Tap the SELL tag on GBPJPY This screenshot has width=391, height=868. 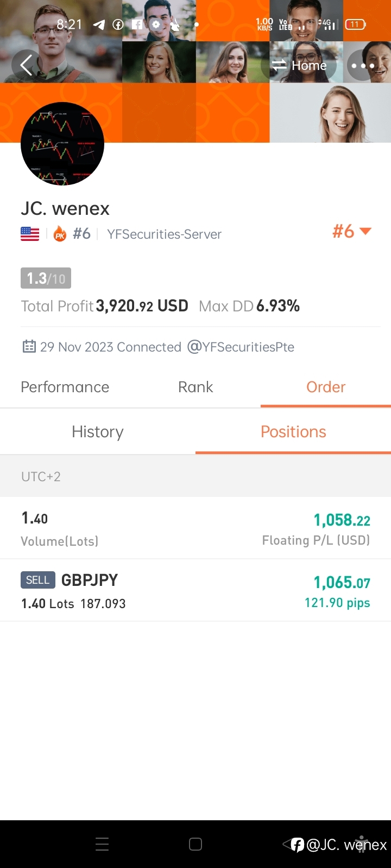38,580
